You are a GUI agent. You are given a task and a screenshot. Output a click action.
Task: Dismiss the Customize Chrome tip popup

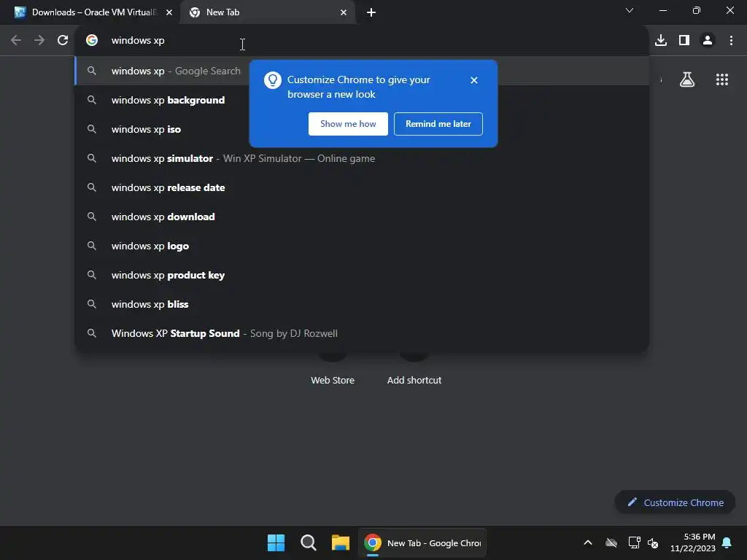tap(474, 80)
